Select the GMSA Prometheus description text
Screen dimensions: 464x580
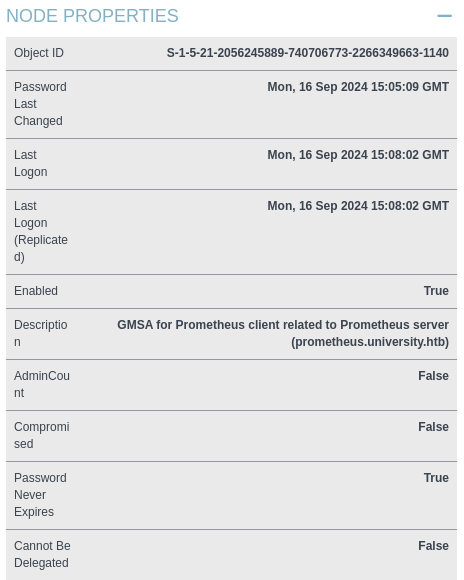(283, 334)
